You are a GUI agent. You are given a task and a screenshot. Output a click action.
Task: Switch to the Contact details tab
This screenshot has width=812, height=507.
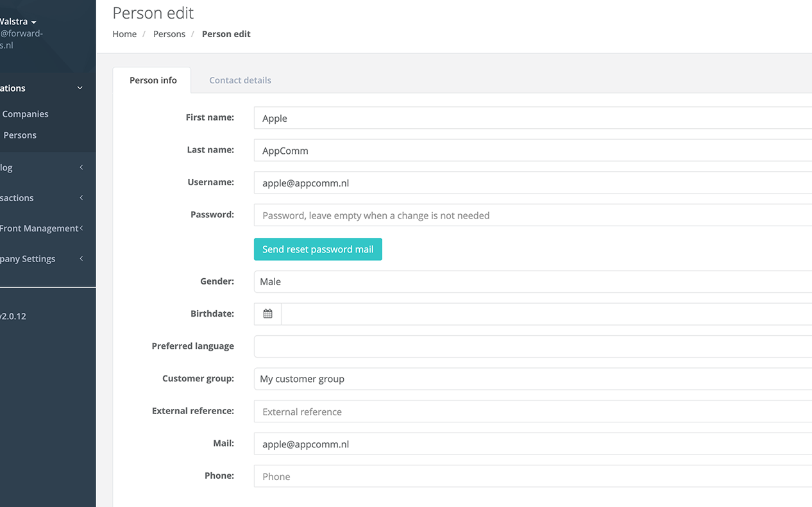tap(240, 80)
